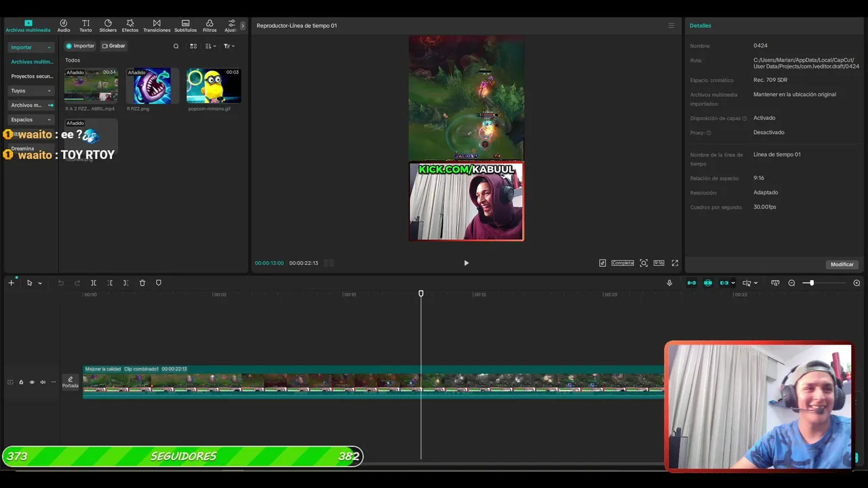Select the Clip combinado1 timeline clip
Viewport: 868px width, 488px height.
click(373, 382)
